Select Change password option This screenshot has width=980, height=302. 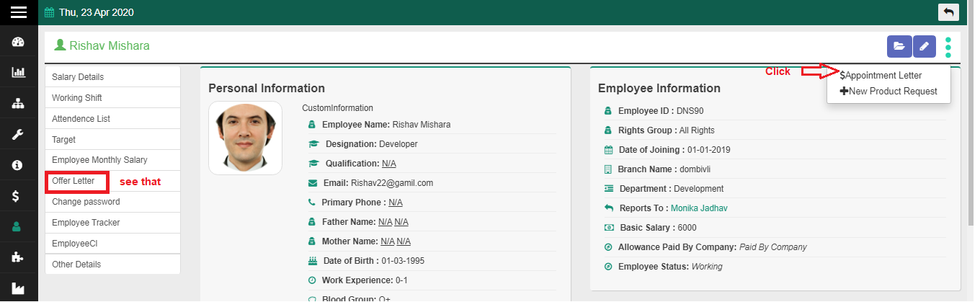click(x=85, y=202)
